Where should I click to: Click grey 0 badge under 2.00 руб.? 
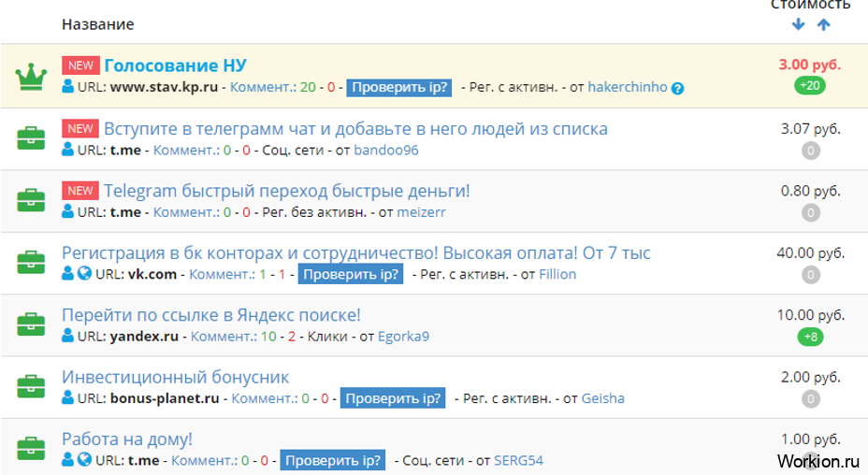tap(811, 398)
